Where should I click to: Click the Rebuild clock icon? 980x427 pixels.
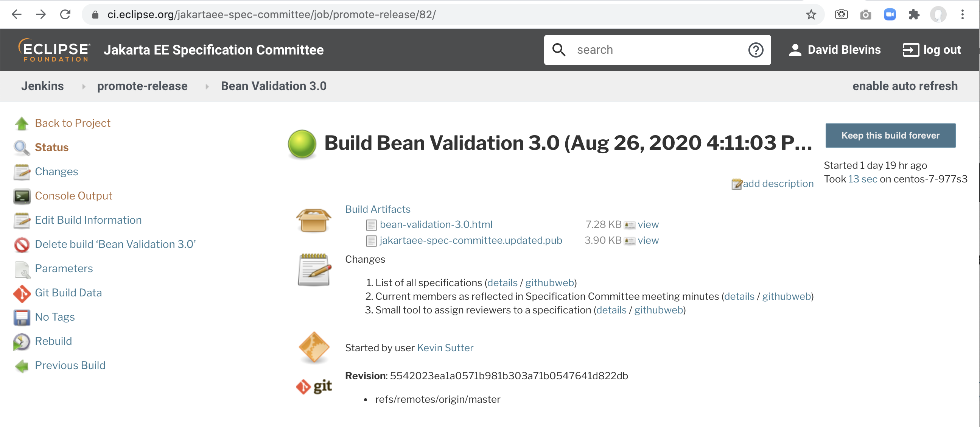(x=22, y=341)
